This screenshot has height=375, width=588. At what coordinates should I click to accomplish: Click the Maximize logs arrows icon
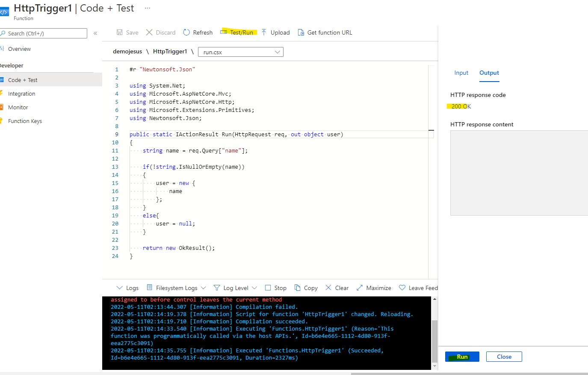[x=360, y=288]
